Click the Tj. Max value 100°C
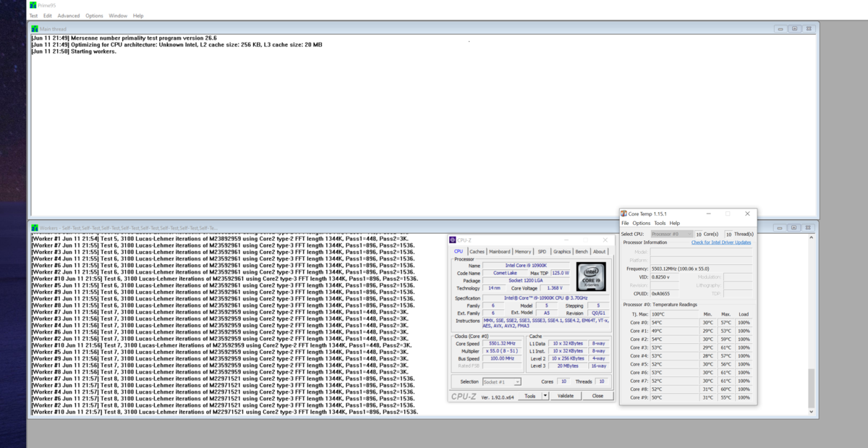The height and width of the screenshot is (448, 868). (x=674, y=314)
